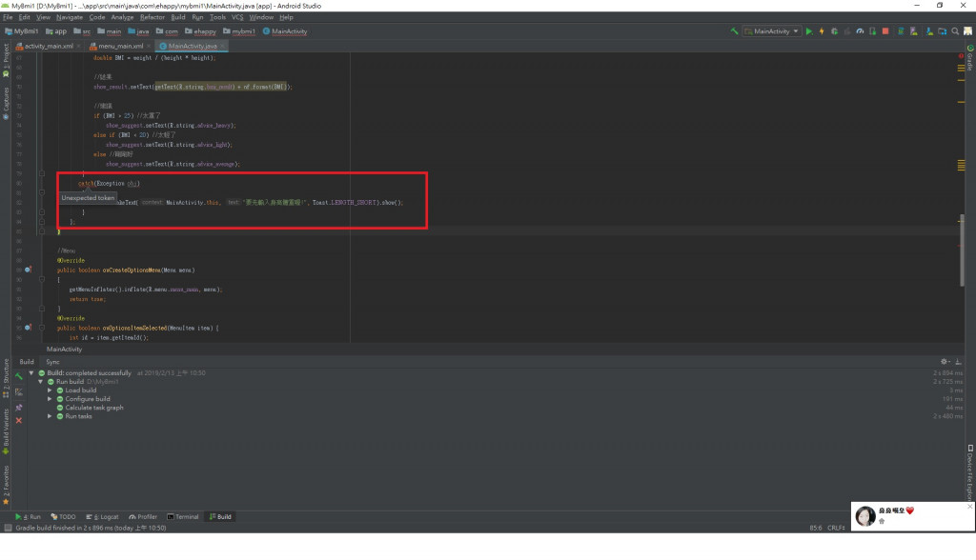The image size is (976, 560).
Task: Open the Project tool window sidebar
Action: pyautogui.click(x=6, y=60)
